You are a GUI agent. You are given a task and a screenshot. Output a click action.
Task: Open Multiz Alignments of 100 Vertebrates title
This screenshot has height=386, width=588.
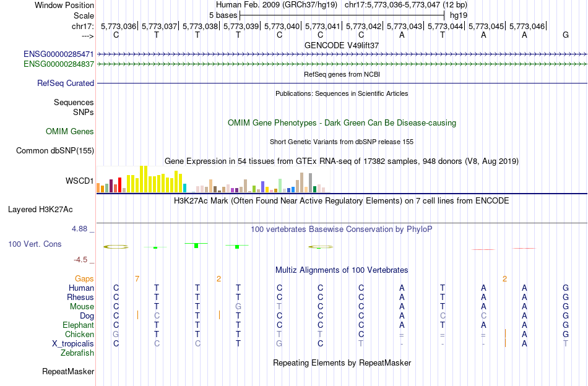[342, 270]
